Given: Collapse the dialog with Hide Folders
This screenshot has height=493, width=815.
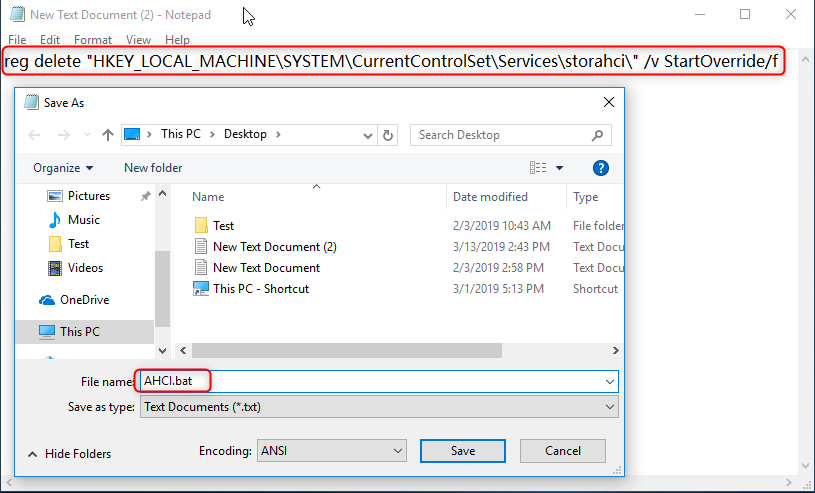Looking at the screenshot, I should click(x=70, y=454).
